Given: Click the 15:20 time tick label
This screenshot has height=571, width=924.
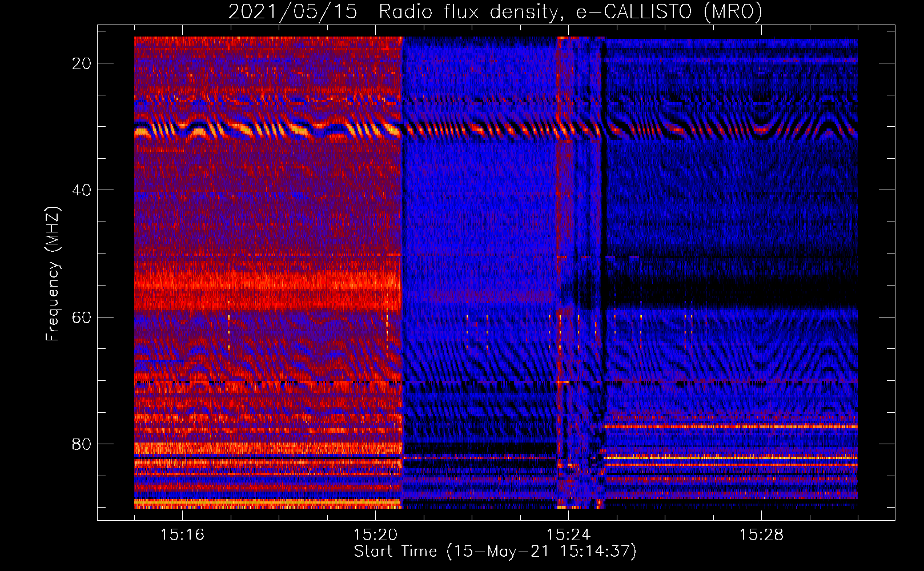Looking at the screenshot, I should tap(375, 534).
